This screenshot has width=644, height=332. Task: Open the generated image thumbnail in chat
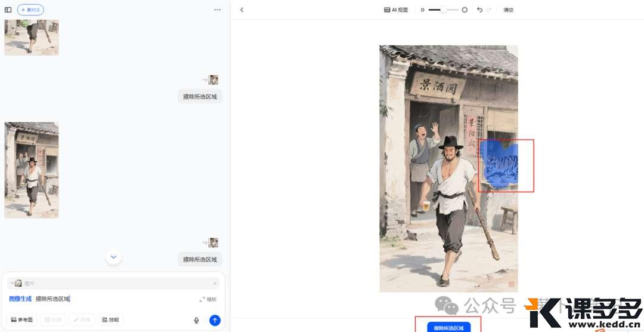click(x=32, y=170)
